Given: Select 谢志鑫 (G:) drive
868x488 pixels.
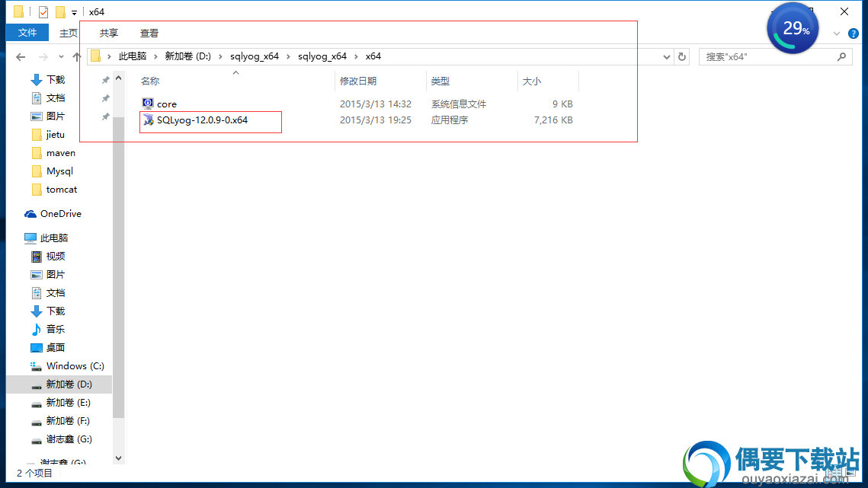Looking at the screenshot, I should tap(69, 439).
